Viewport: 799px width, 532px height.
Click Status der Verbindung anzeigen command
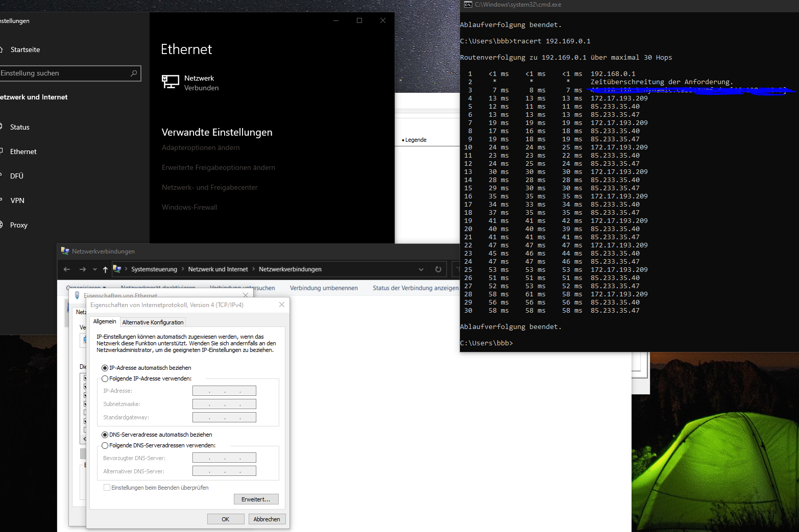[416, 288]
